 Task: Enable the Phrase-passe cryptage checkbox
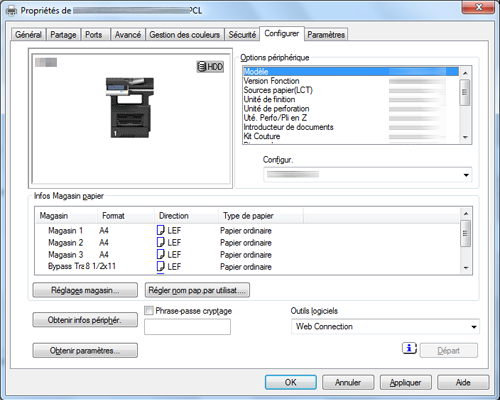coord(149,311)
